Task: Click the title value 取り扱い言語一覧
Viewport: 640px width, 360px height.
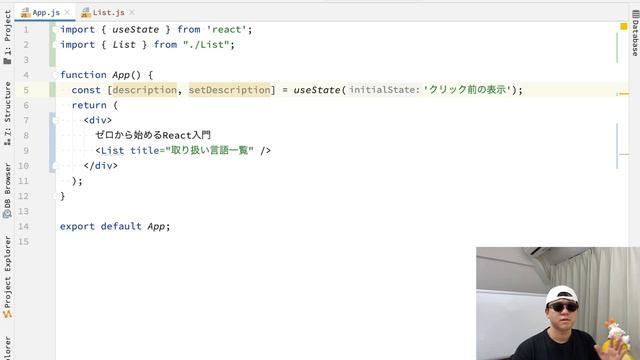Action: click(x=209, y=151)
